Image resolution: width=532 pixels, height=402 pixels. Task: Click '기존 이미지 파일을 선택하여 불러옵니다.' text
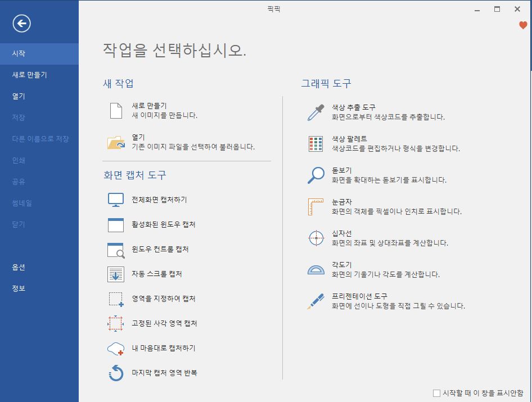pos(193,147)
